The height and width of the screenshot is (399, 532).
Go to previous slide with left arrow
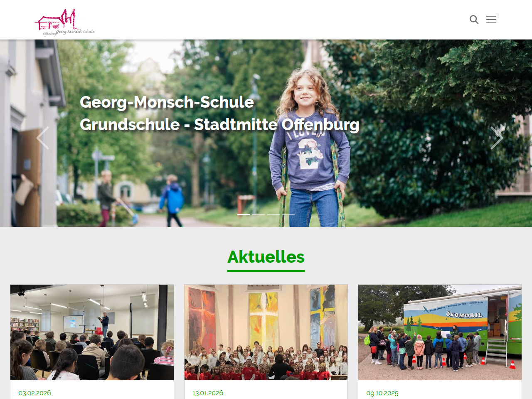(x=43, y=138)
